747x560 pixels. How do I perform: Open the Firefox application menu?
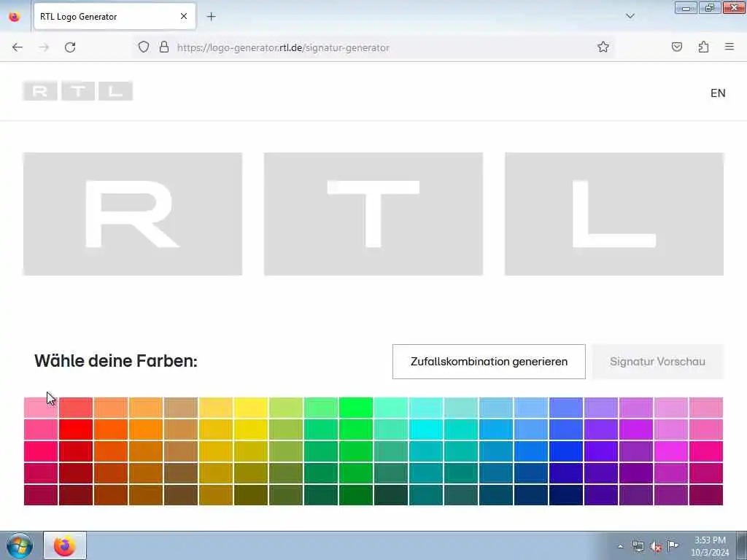coord(729,47)
